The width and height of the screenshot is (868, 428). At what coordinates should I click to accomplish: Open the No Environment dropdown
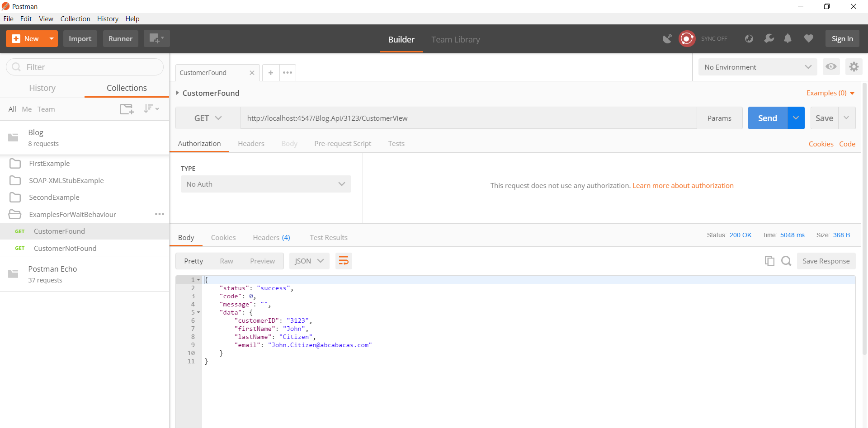click(758, 67)
